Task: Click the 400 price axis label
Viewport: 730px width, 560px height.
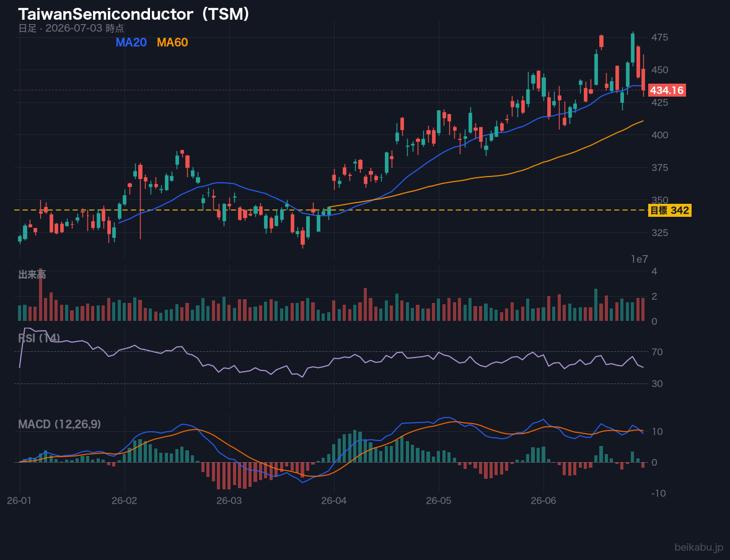Action: point(660,135)
